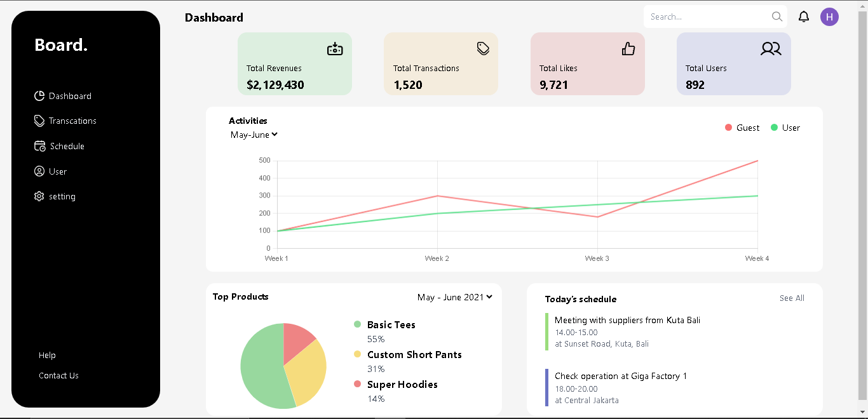This screenshot has height=419, width=868.
Task: Open the May - June 2021 products dropdown
Action: point(455,297)
